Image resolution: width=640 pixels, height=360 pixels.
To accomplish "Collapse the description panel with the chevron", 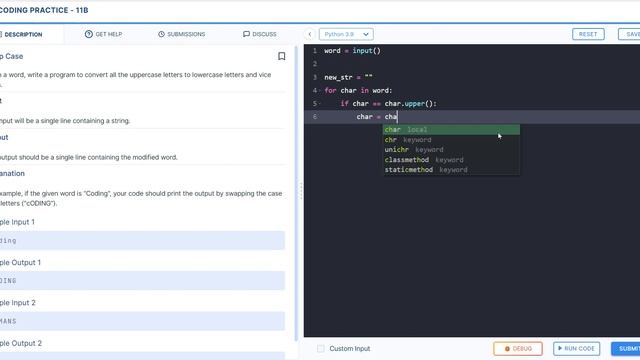I will 310,34.
